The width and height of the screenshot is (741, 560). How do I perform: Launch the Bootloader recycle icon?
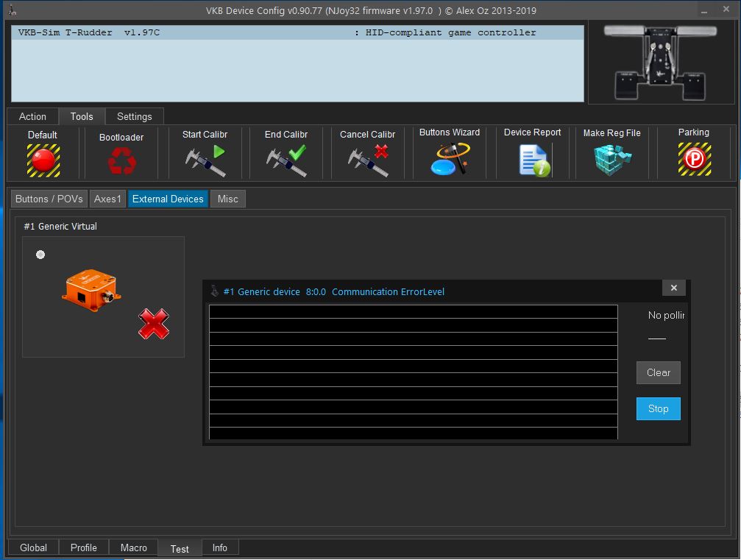pyautogui.click(x=121, y=160)
